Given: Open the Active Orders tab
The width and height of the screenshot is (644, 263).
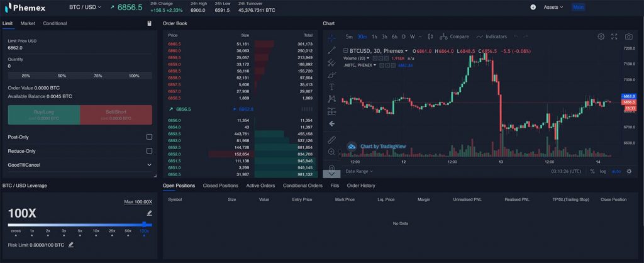Looking at the screenshot, I should (260, 186).
